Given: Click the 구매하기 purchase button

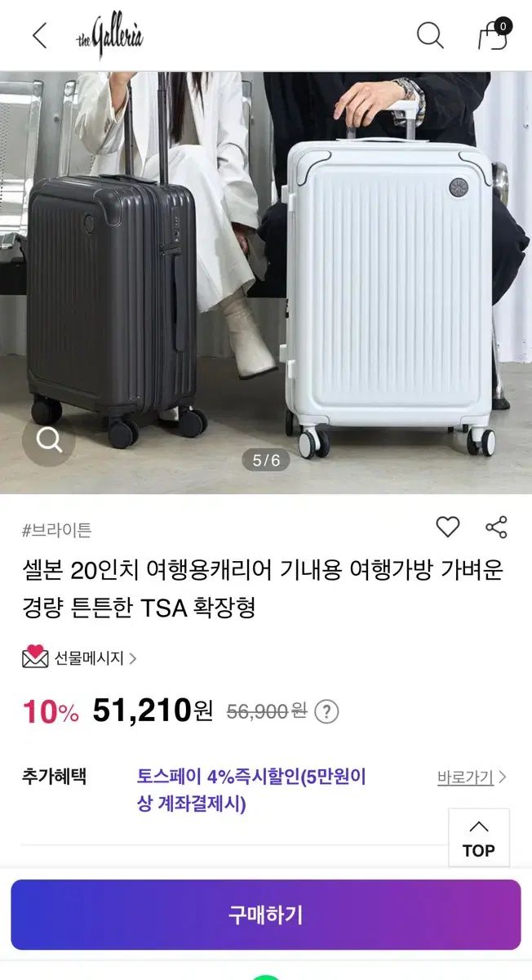Looking at the screenshot, I should [266, 915].
